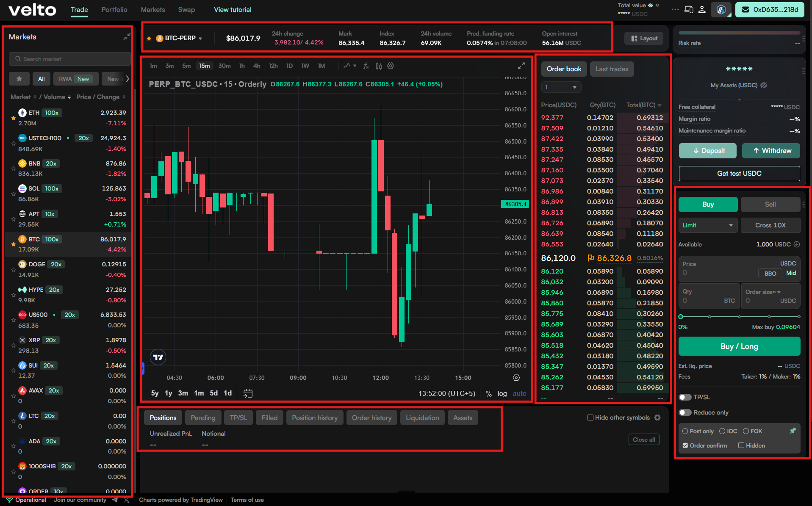812x506 pixels.
Task: Open the Cross 10X leverage dropdown
Action: point(770,225)
